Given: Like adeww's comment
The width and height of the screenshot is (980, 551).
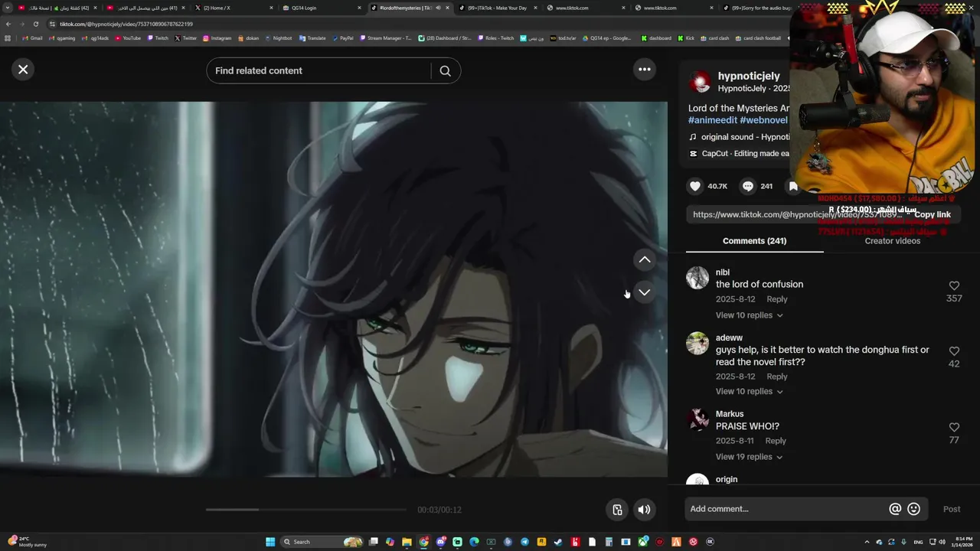Looking at the screenshot, I should [x=954, y=351].
